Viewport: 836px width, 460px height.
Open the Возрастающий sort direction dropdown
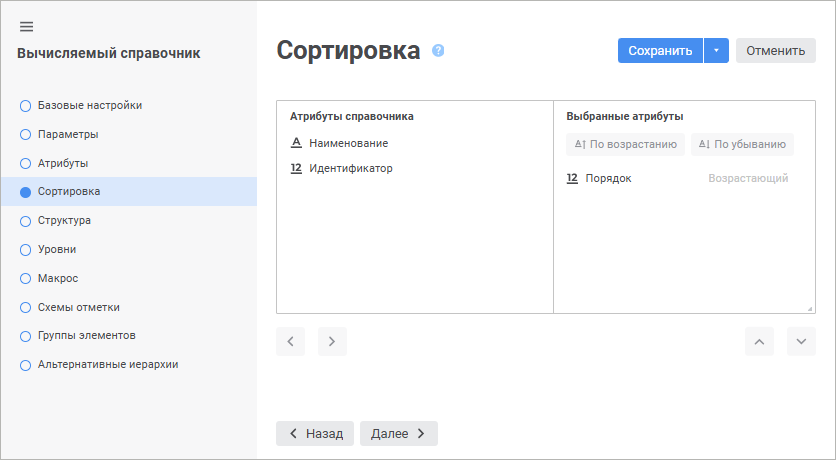click(x=748, y=179)
